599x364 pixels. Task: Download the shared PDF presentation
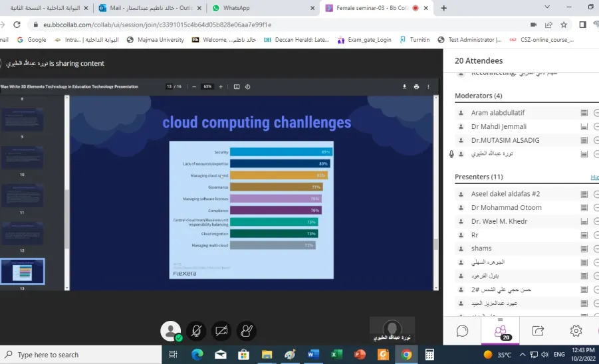[404, 86]
